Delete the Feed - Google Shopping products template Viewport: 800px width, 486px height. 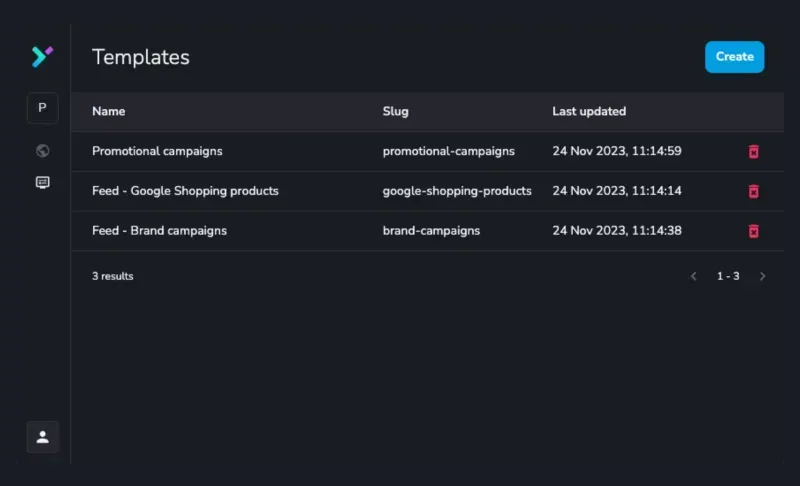754,191
